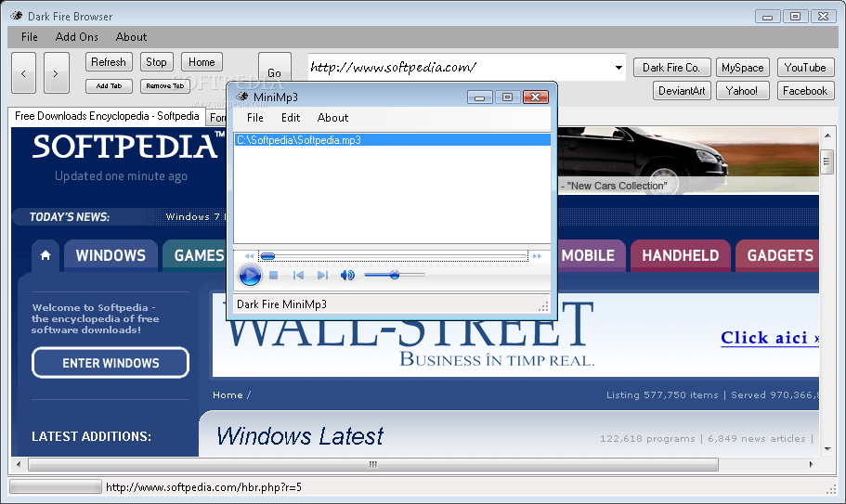Click the New Cars Collection car image

click(688, 160)
